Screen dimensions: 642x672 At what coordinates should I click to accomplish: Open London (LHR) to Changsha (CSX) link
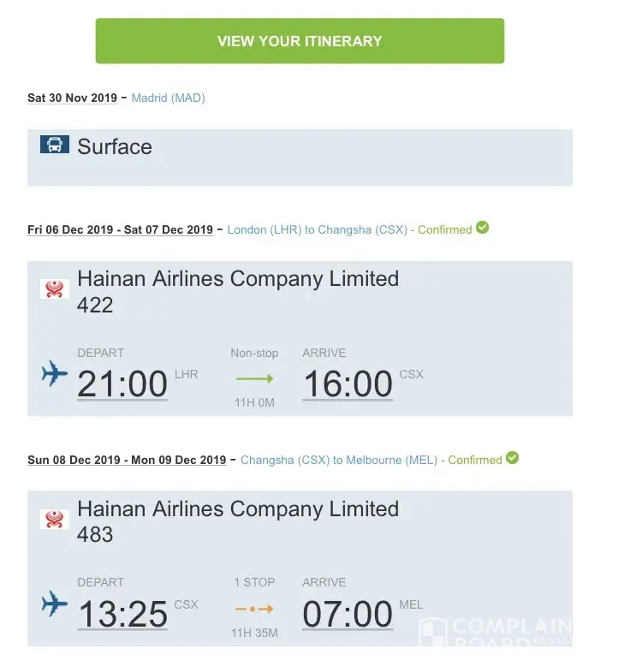click(317, 229)
